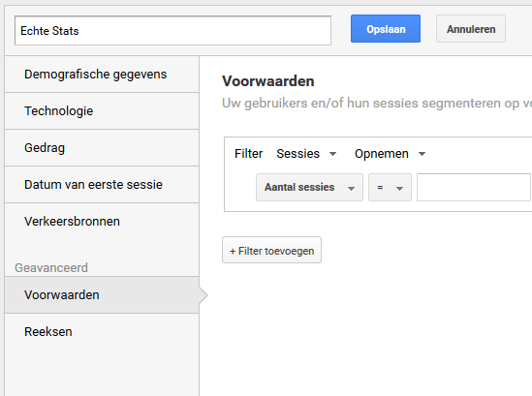Add a filter with '+ Filter toevoegen'
Image resolution: width=532 pixels, height=396 pixels.
click(271, 250)
